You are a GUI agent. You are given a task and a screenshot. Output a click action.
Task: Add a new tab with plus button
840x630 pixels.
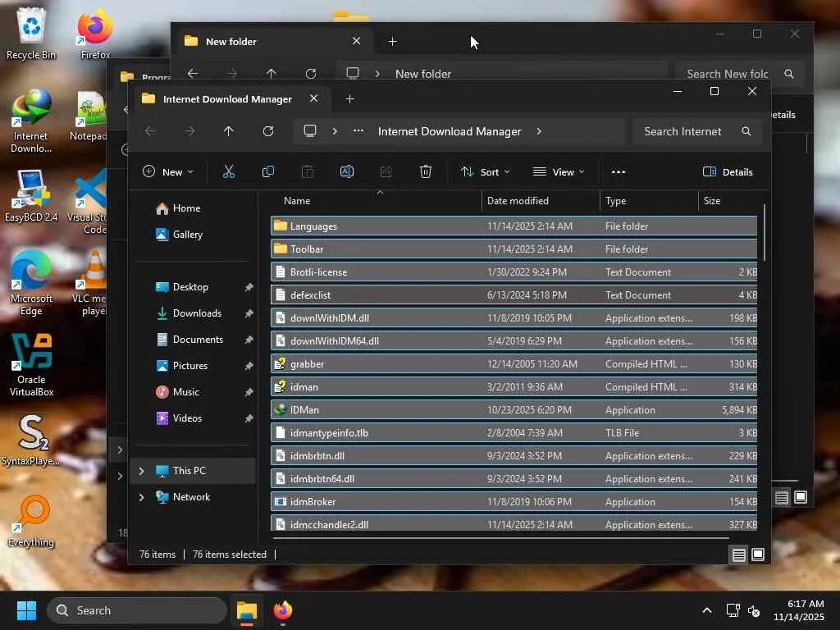[349, 98]
